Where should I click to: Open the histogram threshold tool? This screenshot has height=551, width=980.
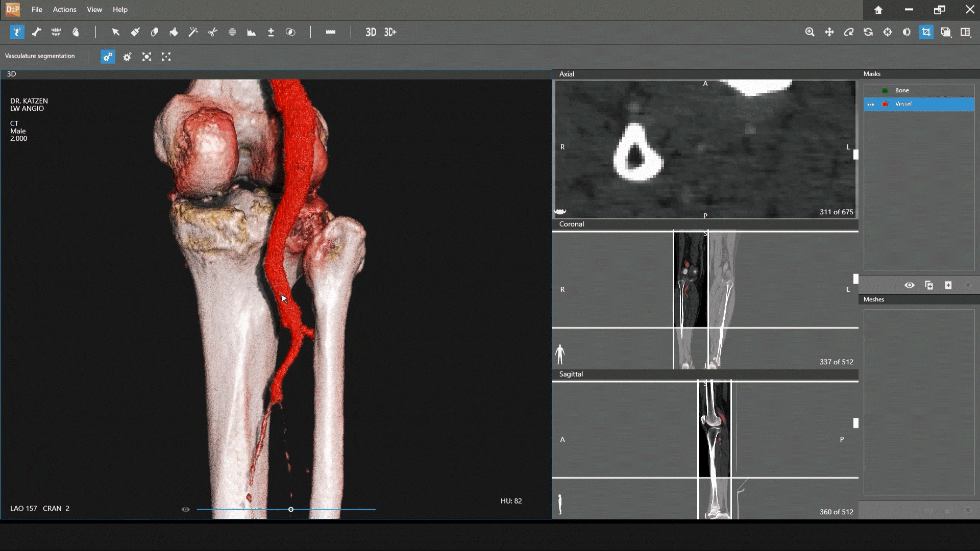252,32
